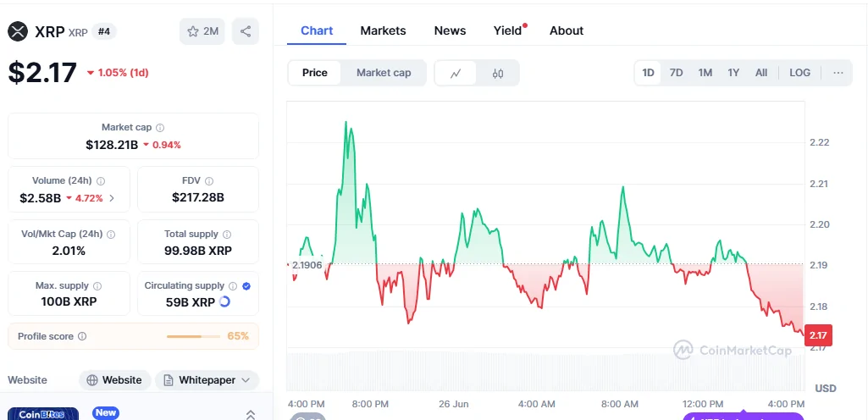Click the 8:00 AM time axis label

pos(619,404)
